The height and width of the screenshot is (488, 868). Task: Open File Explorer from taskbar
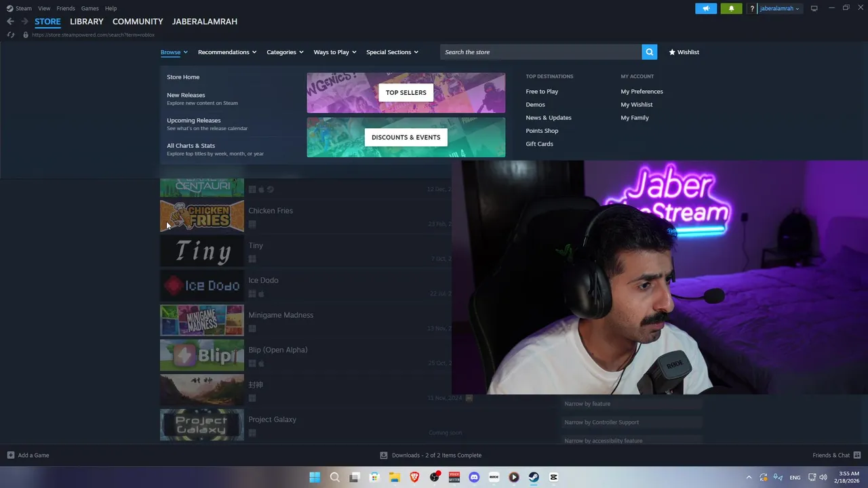pos(394,477)
